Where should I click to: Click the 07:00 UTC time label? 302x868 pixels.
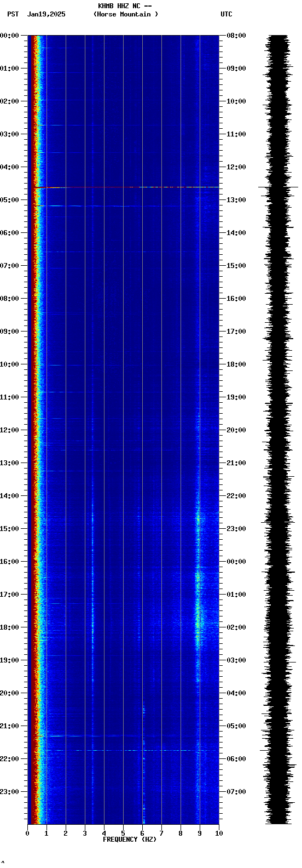tap(236, 792)
